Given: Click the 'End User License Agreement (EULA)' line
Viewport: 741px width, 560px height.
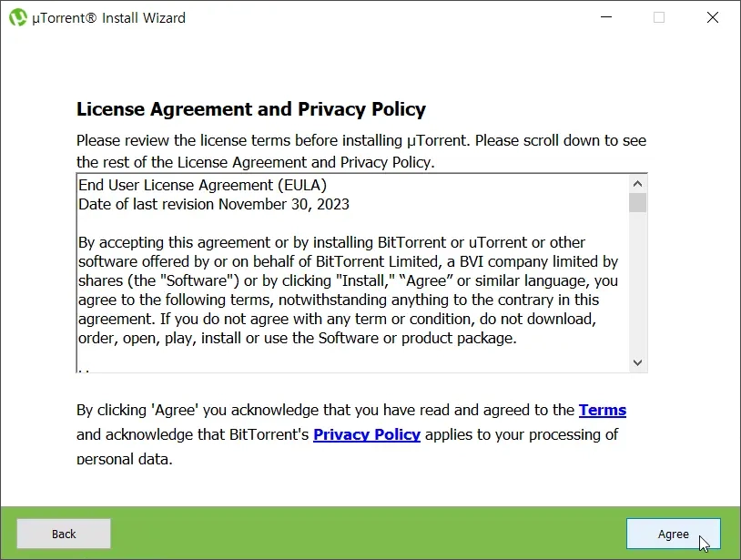Looking at the screenshot, I should pos(203,185).
